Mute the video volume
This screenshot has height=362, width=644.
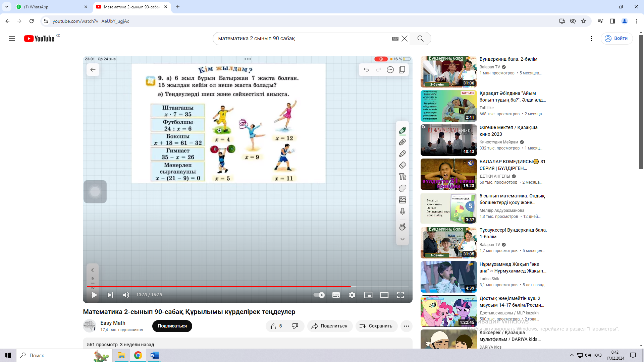coord(126,295)
